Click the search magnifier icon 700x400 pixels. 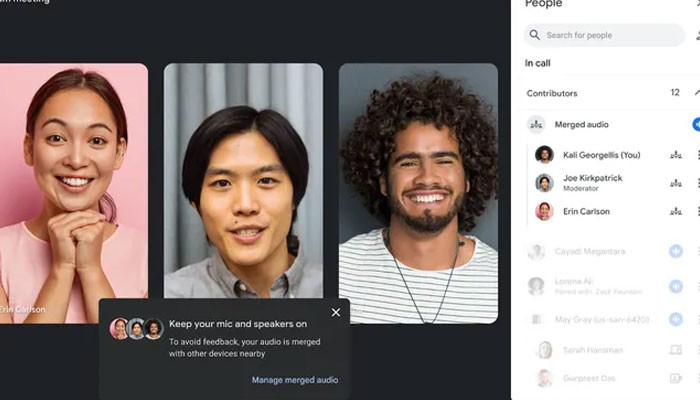(x=535, y=35)
